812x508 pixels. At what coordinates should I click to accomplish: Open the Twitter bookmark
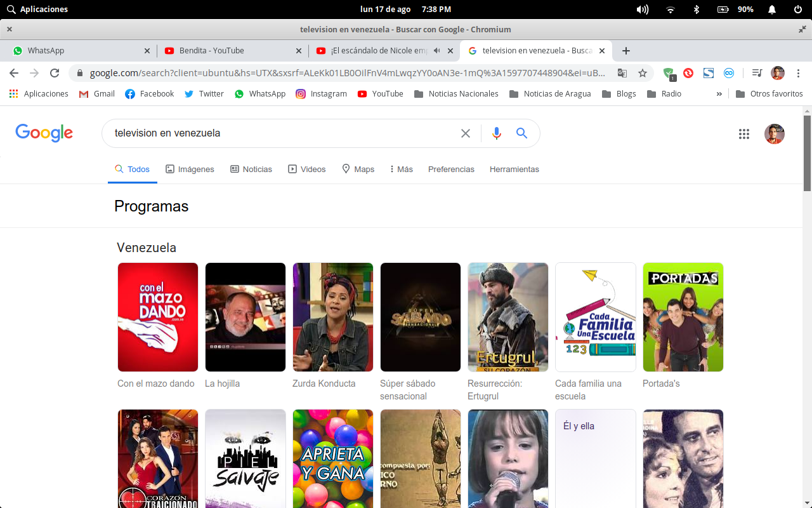(204, 94)
